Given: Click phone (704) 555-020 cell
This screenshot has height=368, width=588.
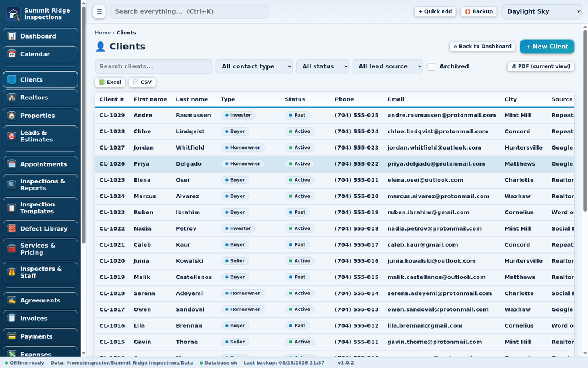Looking at the screenshot, I should click(356, 196).
